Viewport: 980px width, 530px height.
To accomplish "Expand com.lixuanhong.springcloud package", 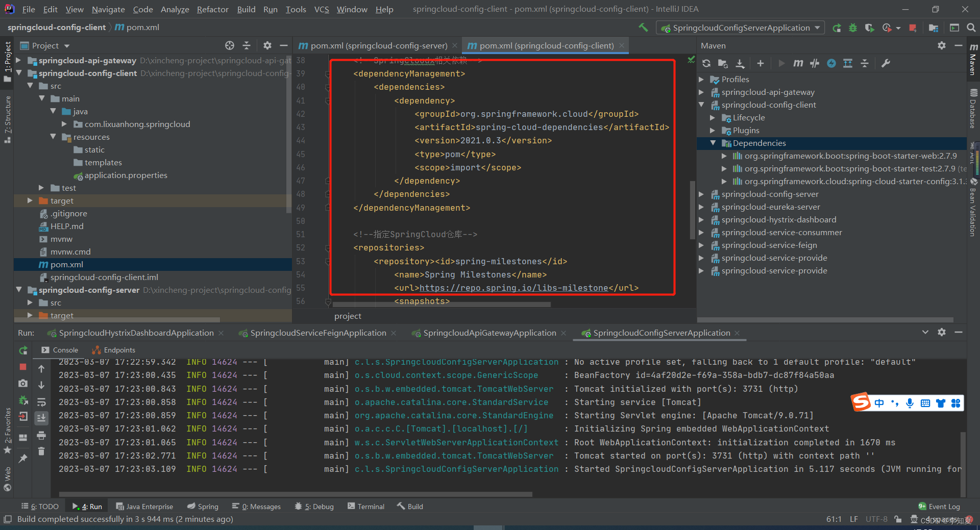I will 64,124.
